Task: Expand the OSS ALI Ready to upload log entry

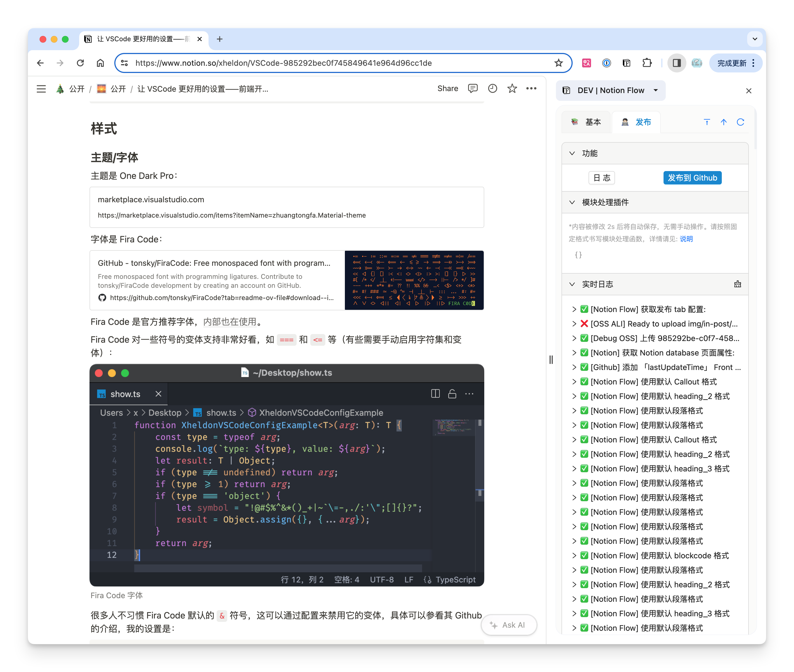Action: [574, 324]
